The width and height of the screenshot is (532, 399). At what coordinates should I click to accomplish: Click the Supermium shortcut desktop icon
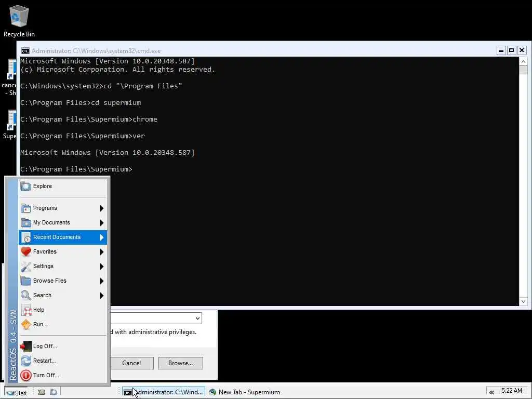10,124
